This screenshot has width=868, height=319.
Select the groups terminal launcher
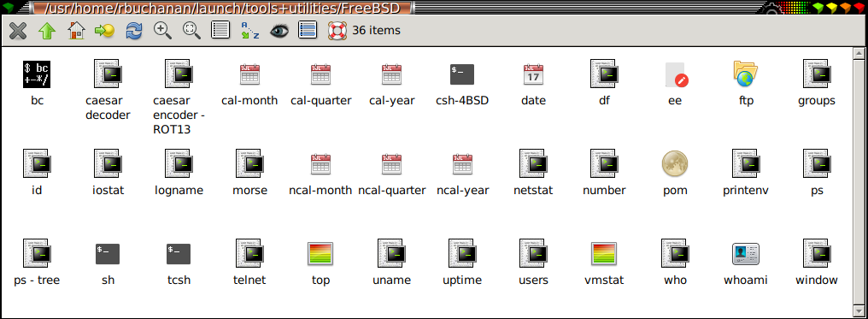[x=817, y=74]
